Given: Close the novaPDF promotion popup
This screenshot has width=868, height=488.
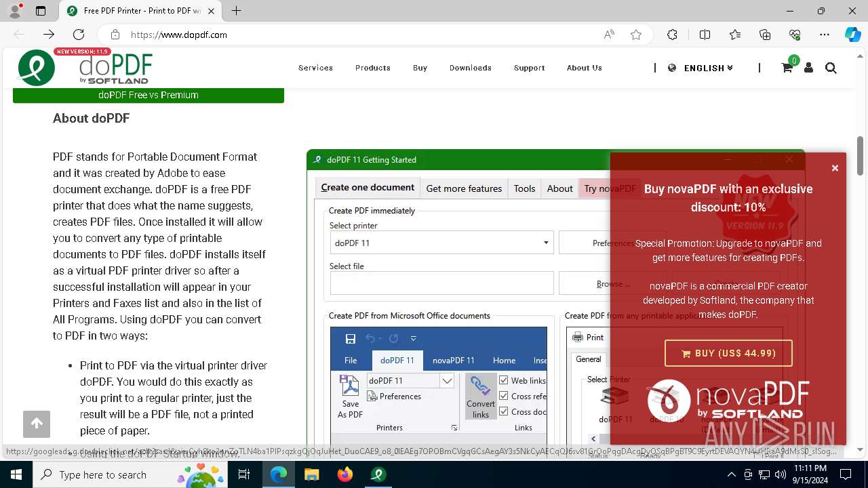Looking at the screenshot, I should click(x=835, y=168).
